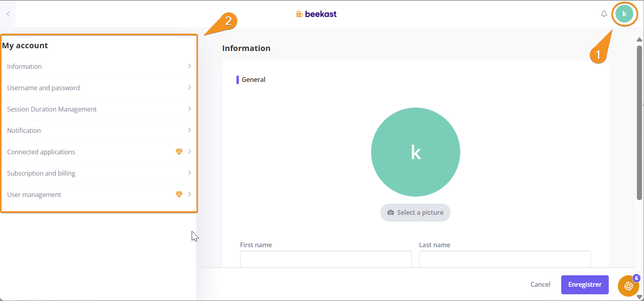Click the Enregistrer save button
Image resolution: width=644 pixels, height=301 pixels.
pyautogui.click(x=585, y=285)
